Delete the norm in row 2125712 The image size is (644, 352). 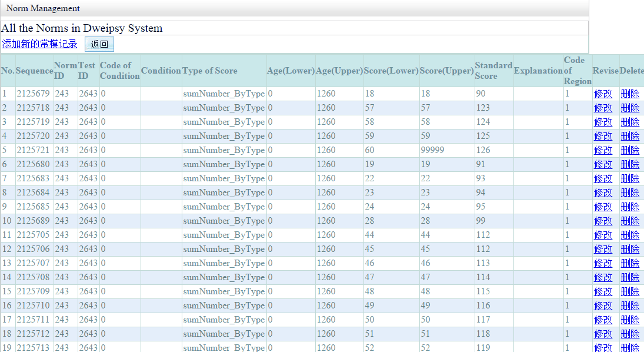(x=630, y=334)
